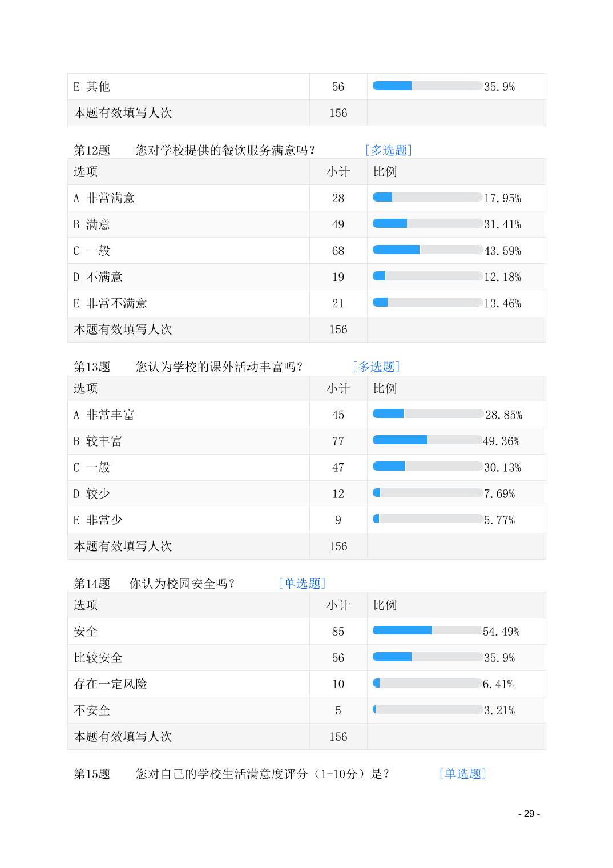Viewport: 613px width, 868px height.
Task: Click the page number 29 footer
Action: point(529,814)
